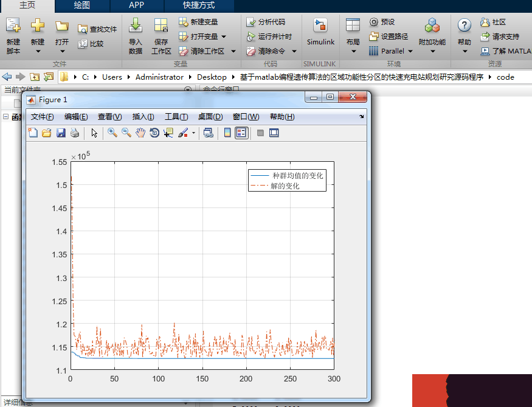Viewport: 532px width, 407px height.
Task: Open the Layout (布局) menu icon
Action: (353, 26)
